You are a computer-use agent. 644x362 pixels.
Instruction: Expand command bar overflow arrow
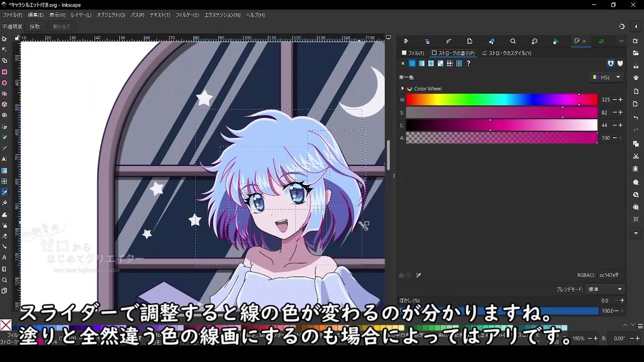tap(636, 233)
